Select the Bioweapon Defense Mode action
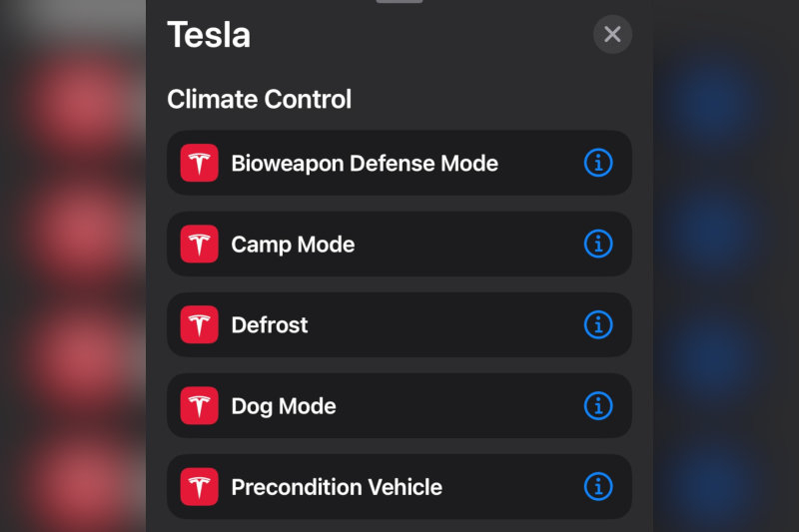The width and height of the screenshot is (799, 532). (x=365, y=163)
